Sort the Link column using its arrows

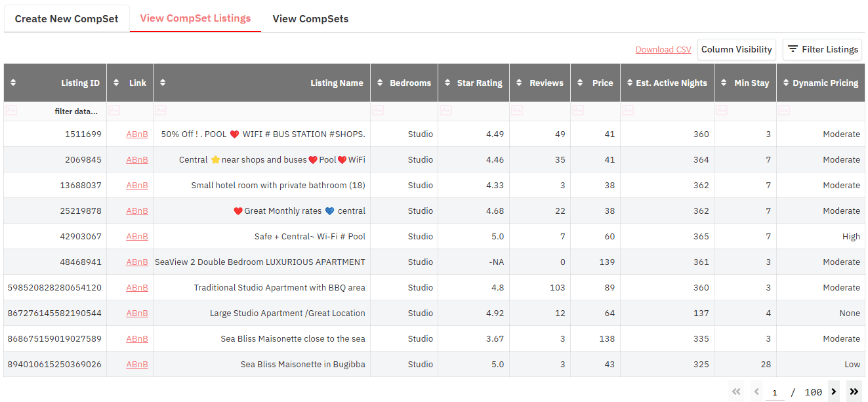tap(116, 83)
